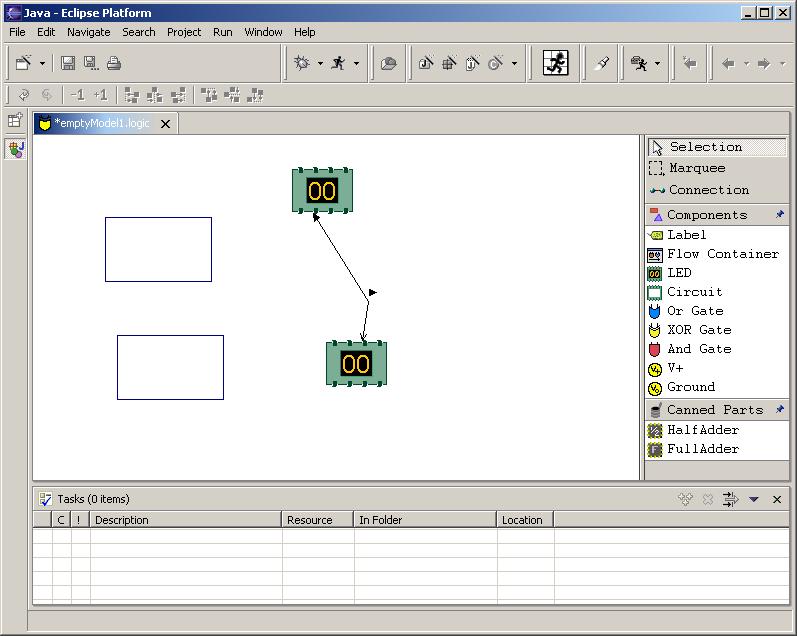Click the New Java Project icon
Screen dimensions: 797x636
point(426,63)
